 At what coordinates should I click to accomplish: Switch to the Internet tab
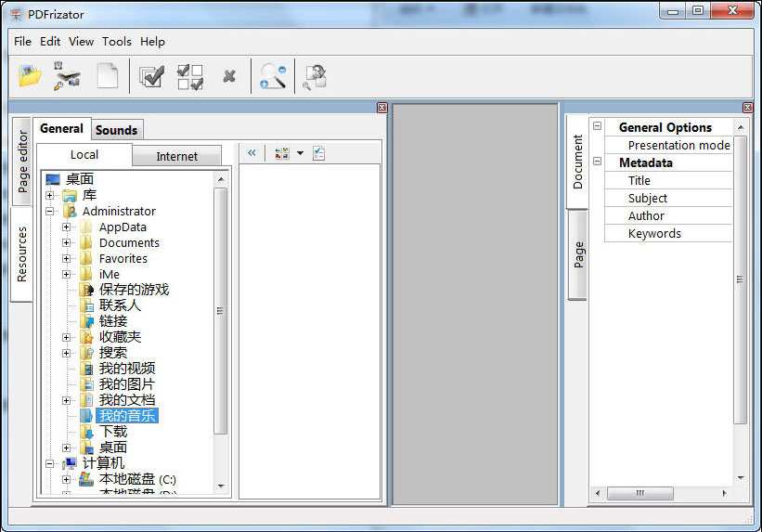(177, 156)
